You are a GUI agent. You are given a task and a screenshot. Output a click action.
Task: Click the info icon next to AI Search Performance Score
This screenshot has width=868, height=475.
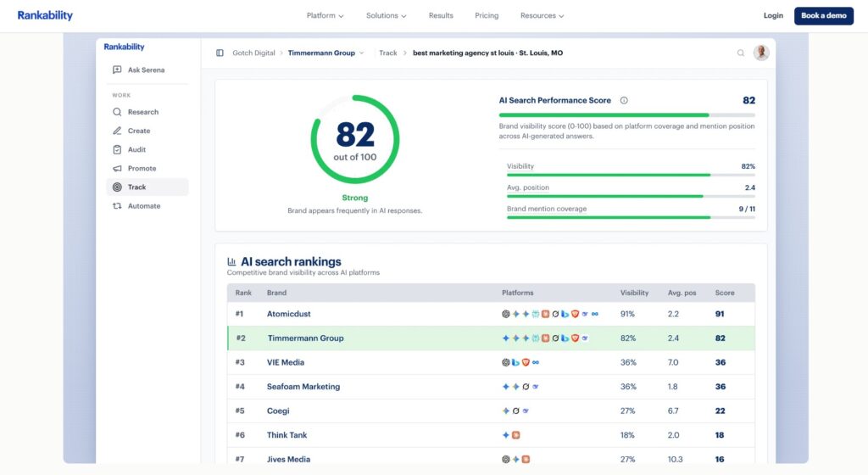pos(624,100)
